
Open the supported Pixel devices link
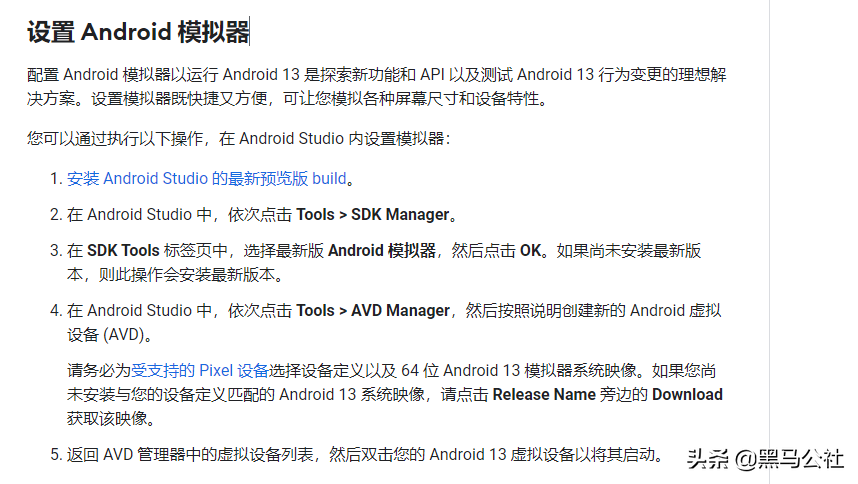(x=200, y=370)
